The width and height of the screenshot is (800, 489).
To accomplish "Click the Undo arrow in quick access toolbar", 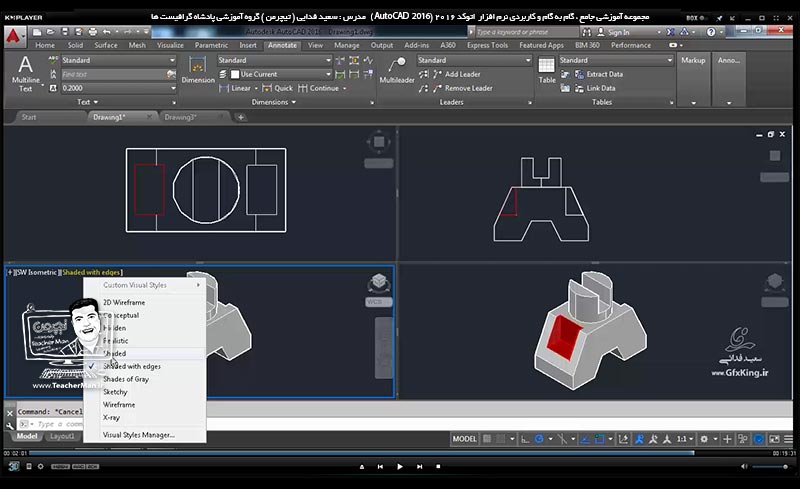I will pyautogui.click(x=107, y=32).
